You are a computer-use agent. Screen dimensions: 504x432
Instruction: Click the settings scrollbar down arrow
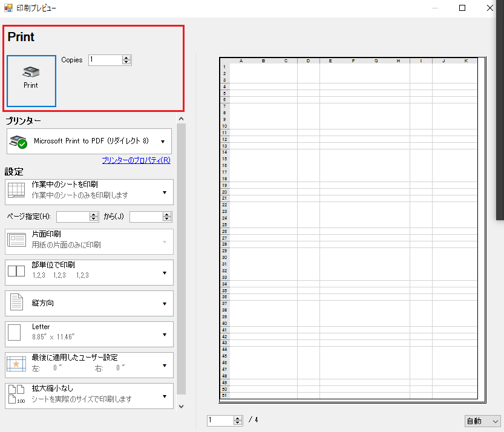click(182, 407)
